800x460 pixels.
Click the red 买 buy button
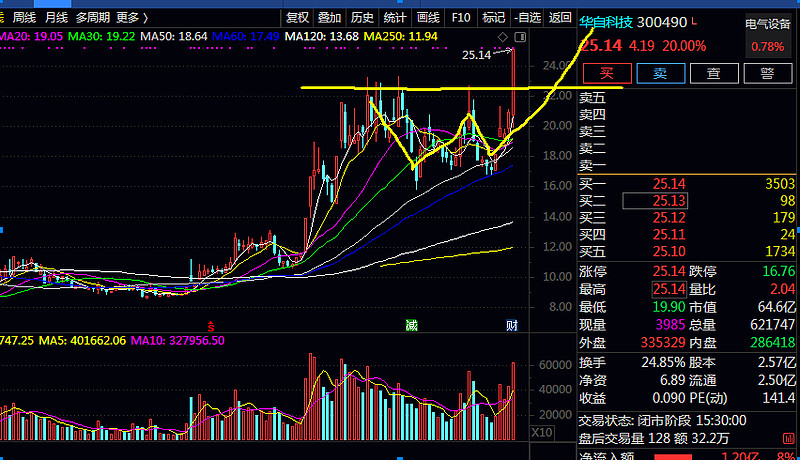[607, 73]
